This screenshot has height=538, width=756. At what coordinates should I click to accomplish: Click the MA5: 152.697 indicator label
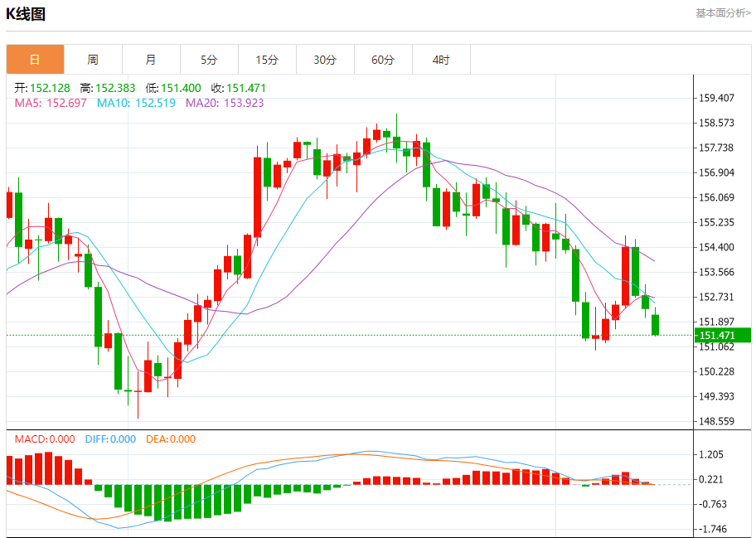51,103
